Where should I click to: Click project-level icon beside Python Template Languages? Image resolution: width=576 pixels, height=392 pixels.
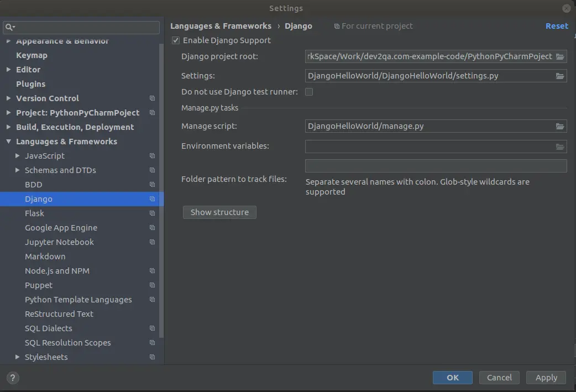tap(152, 300)
